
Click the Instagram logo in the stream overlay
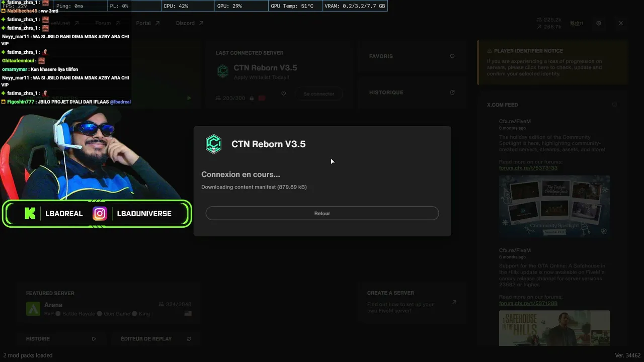[100, 214]
